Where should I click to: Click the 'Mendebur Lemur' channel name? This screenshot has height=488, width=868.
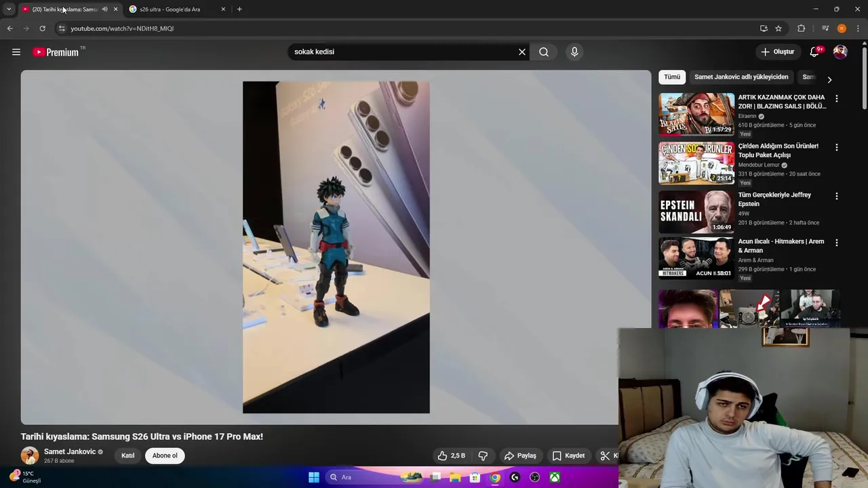tap(759, 165)
